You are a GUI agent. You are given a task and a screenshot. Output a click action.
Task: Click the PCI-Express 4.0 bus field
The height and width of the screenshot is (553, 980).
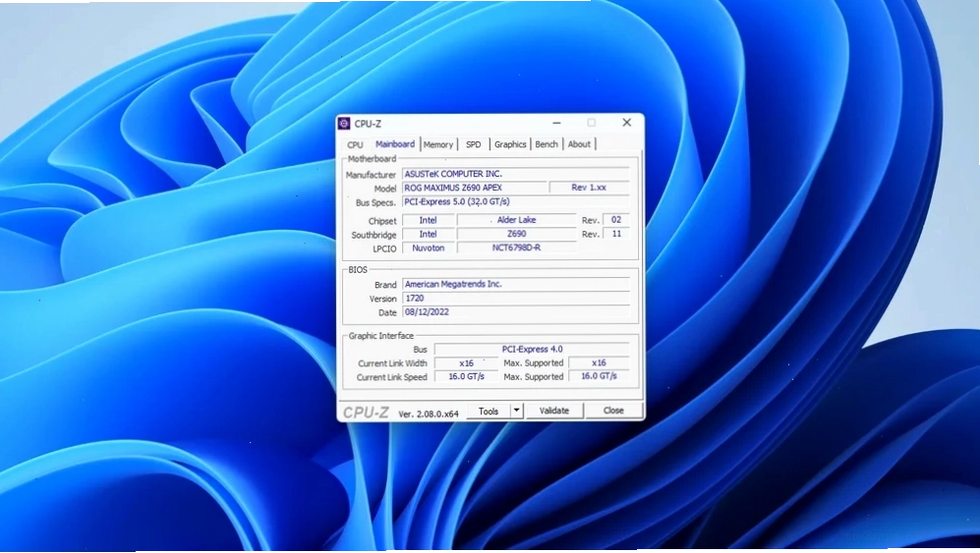coord(532,349)
